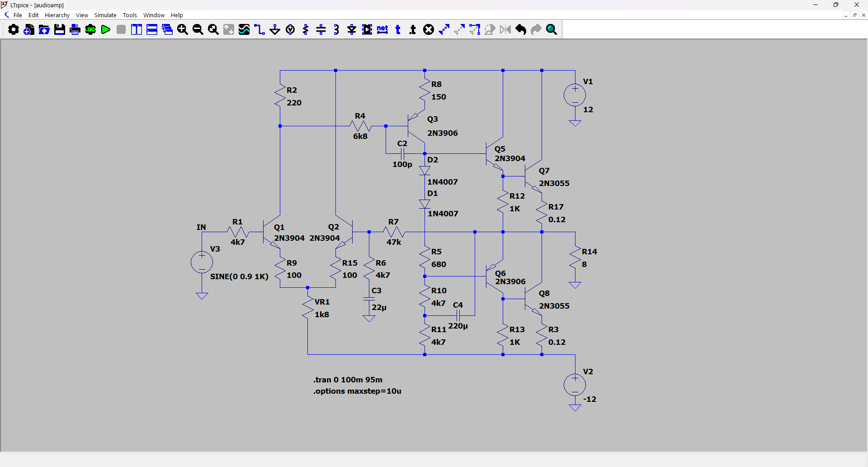Zoom out with the magnifier minus

pyautogui.click(x=198, y=30)
